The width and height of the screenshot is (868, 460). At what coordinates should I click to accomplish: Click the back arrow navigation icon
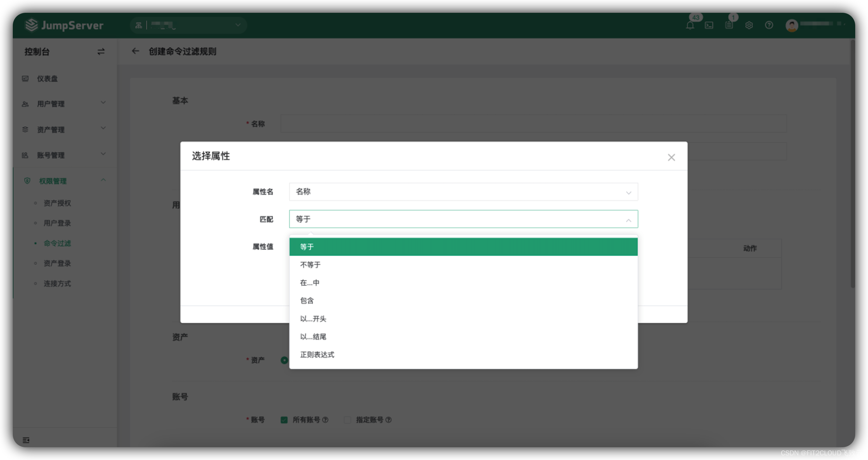click(136, 51)
